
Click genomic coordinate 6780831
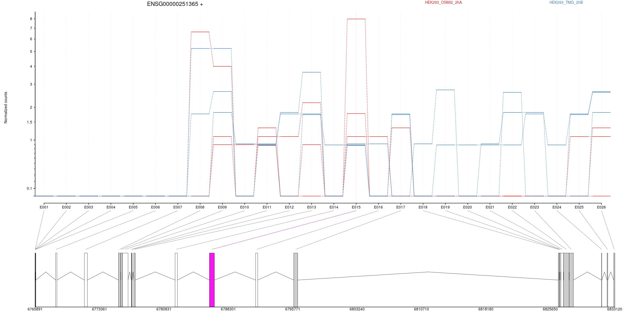[164, 309]
